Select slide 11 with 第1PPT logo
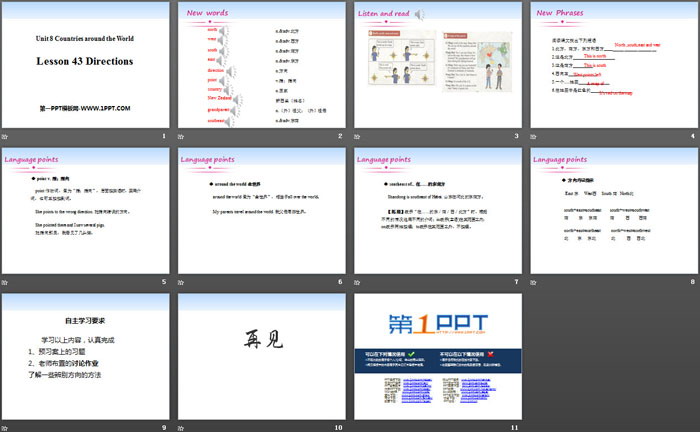The image size is (700, 432). (438, 357)
